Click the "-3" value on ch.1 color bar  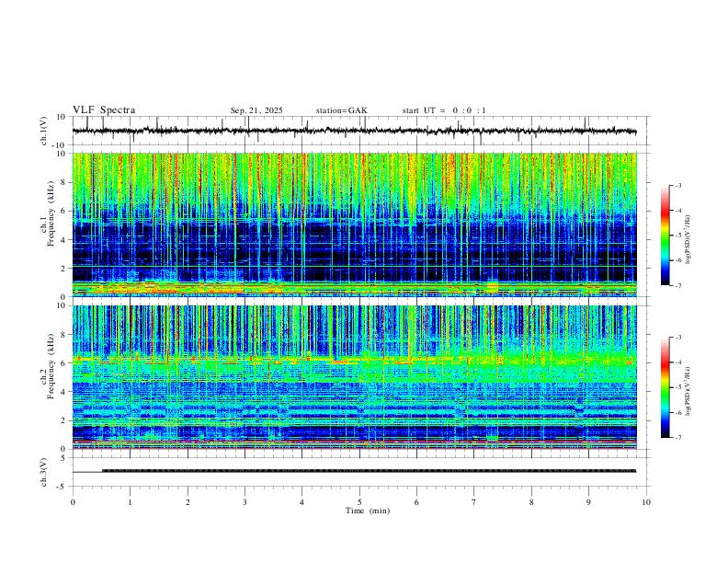[677, 185]
